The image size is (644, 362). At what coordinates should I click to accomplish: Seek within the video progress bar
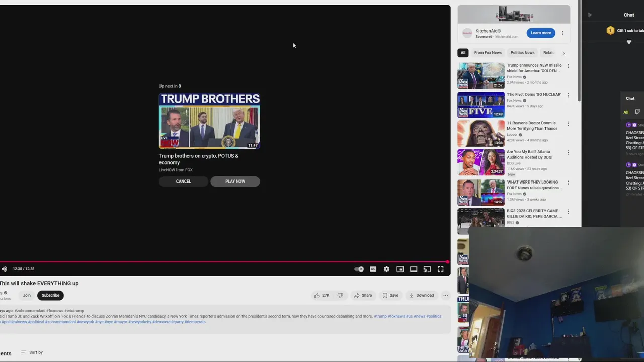[x=223, y=262]
